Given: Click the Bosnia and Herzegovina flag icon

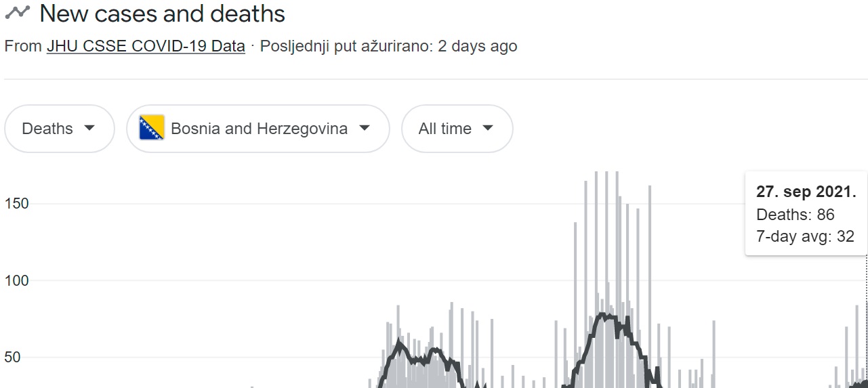Looking at the screenshot, I should click(152, 129).
